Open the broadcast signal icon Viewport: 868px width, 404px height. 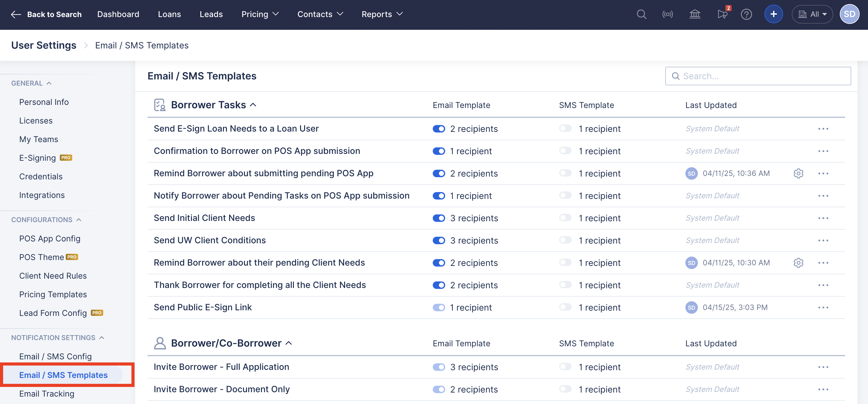pyautogui.click(x=667, y=14)
